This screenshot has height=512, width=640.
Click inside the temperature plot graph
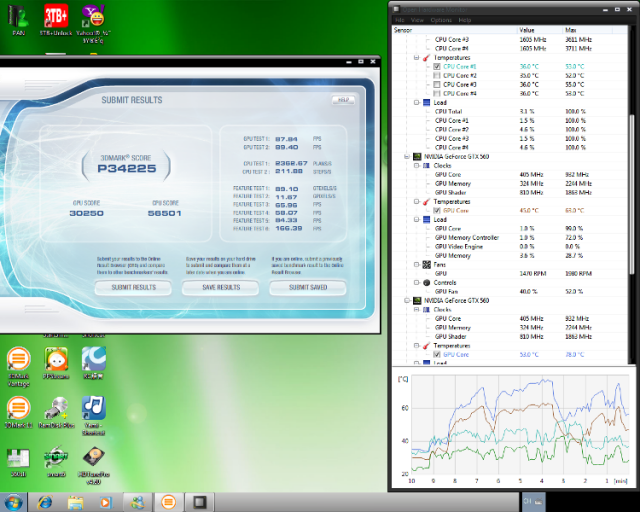pyautogui.click(x=520, y=425)
